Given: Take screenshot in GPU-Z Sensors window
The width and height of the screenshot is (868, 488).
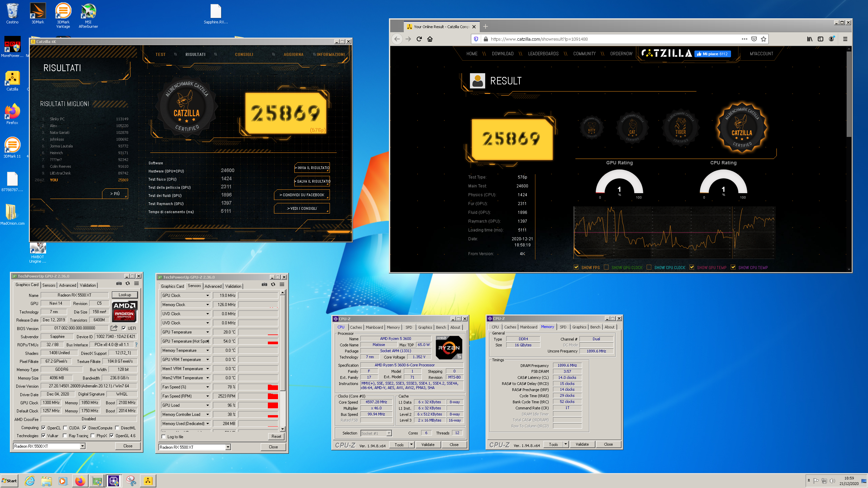Looking at the screenshot, I should [x=264, y=284].
